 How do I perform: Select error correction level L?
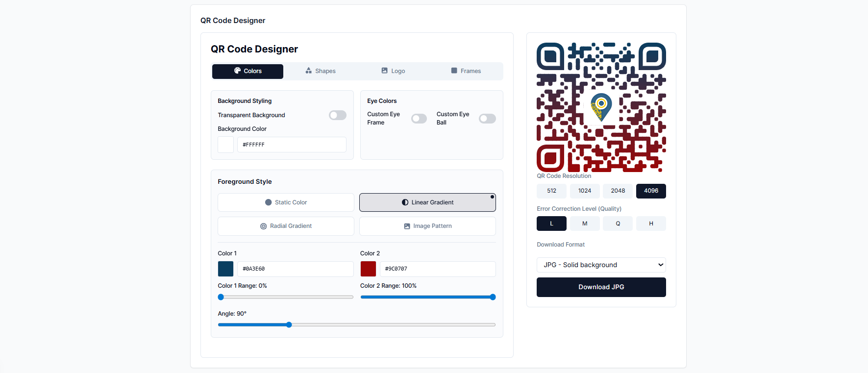551,224
